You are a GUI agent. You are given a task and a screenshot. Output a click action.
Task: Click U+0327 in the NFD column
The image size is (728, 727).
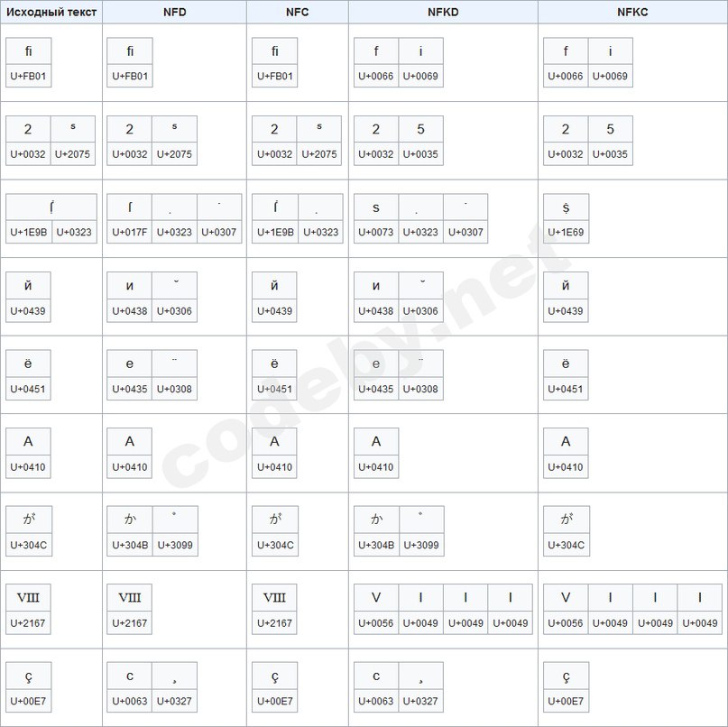(174, 701)
